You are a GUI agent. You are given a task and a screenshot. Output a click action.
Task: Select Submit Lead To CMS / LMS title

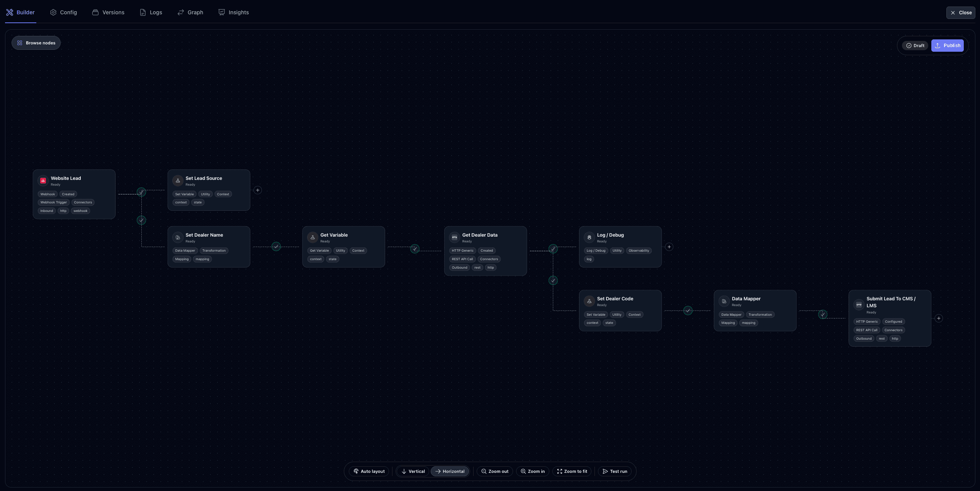click(891, 302)
